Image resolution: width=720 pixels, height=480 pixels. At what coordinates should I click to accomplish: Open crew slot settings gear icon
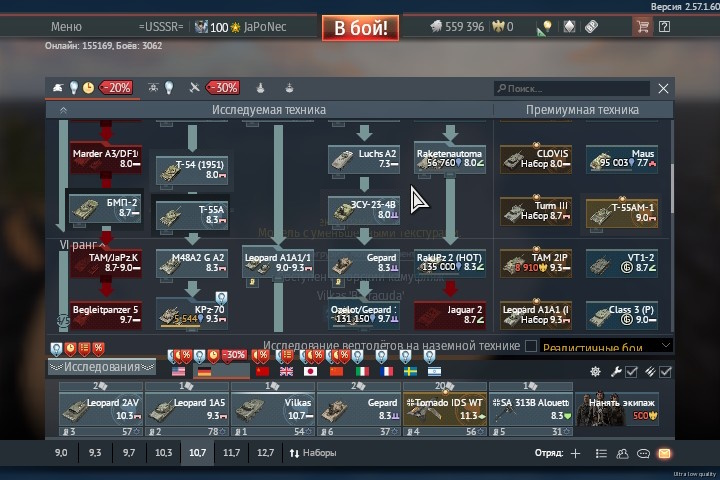(595, 372)
